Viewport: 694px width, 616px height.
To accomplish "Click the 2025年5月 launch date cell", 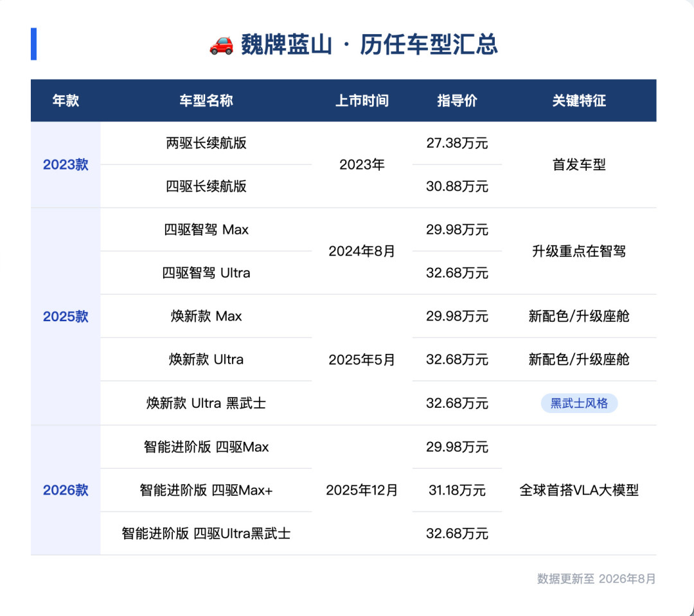I will tap(362, 360).
